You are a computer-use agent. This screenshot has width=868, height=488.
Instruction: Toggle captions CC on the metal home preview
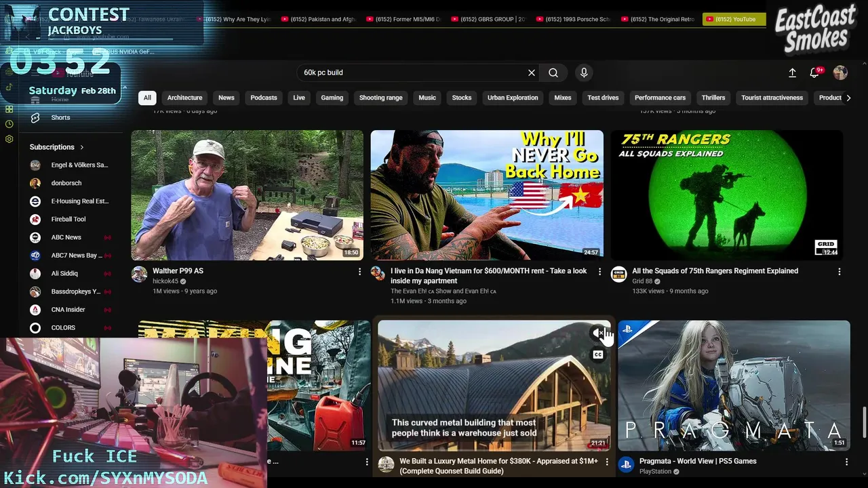pos(597,354)
